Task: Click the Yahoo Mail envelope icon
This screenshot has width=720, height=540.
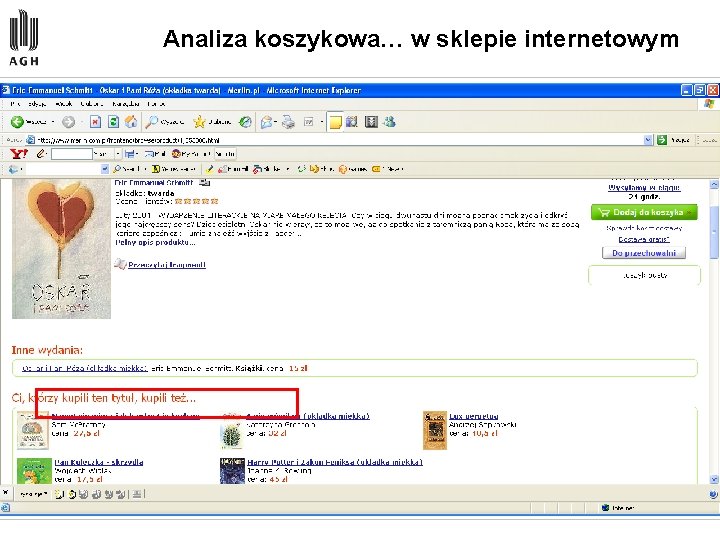Action: (149, 154)
